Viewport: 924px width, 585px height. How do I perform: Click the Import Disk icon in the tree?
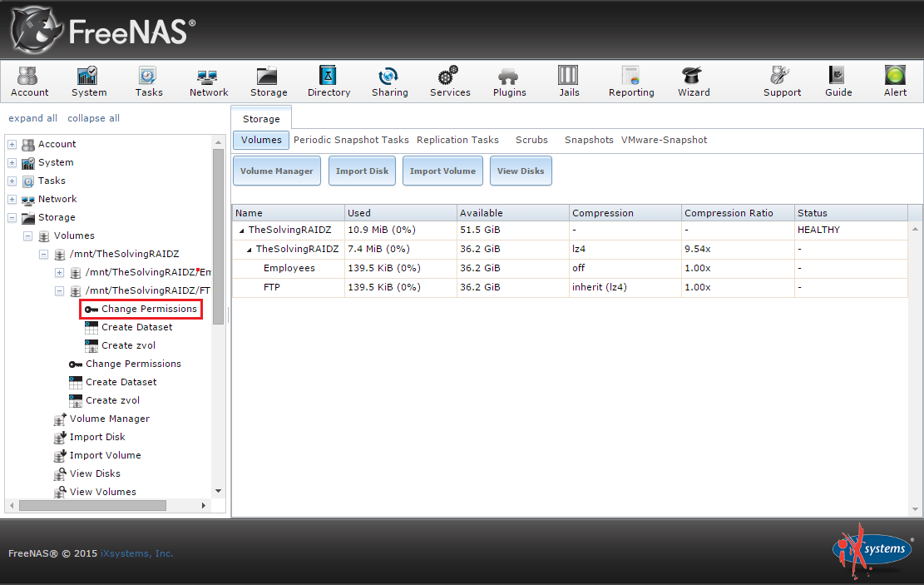pos(60,437)
